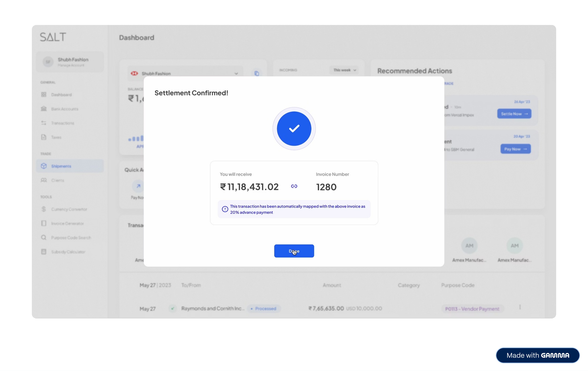The height and width of the screenshot is (371, 588).
Task: Click the link icon beside the amount
Action: point(294,186)
